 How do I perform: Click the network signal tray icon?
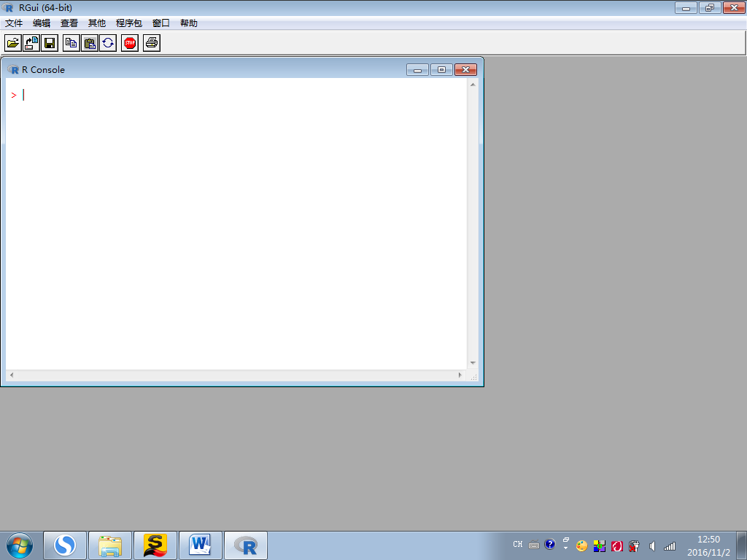click(x=670, y=546)
